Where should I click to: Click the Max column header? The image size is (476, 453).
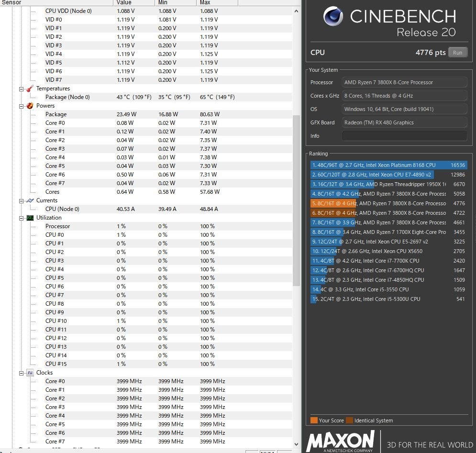(x=217, y=3)
